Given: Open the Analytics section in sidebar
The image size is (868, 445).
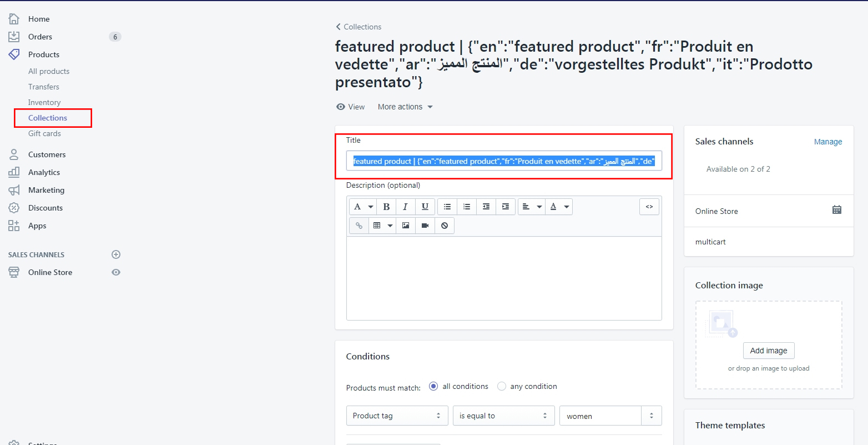Looking at the screenshot, I should point(44,172).
